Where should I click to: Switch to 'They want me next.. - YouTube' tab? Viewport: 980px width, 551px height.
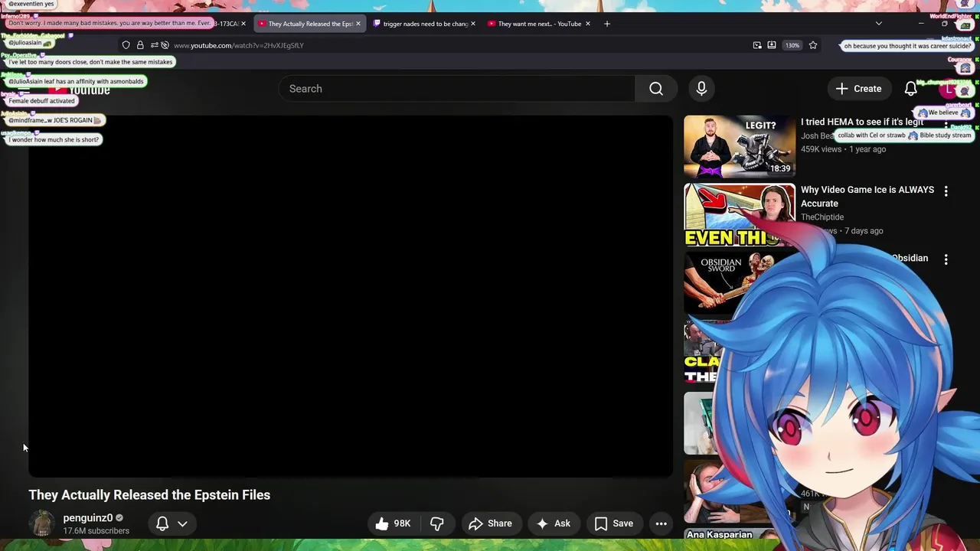click(539, 24)
